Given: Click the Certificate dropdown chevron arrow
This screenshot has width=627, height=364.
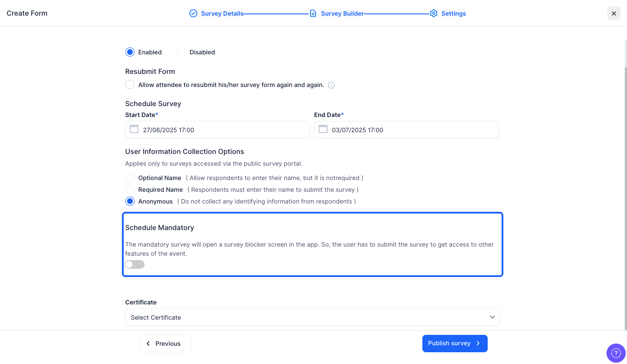Looking at the screenshot, I should click(x=492, y=317).
